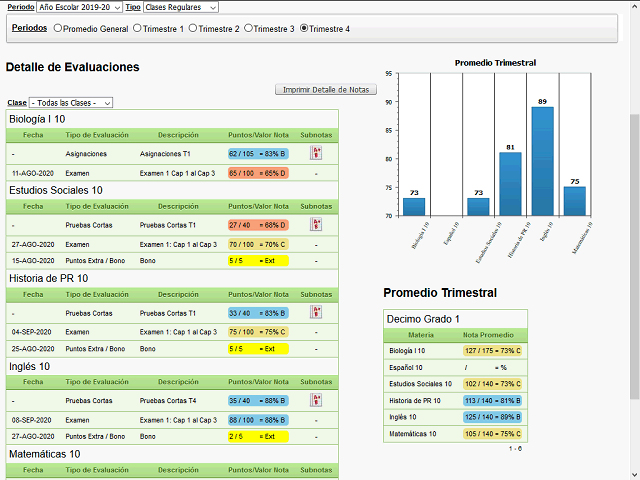Click average 102 / 140 = 73% C
640x480 pixels.
tap(493, 384)
